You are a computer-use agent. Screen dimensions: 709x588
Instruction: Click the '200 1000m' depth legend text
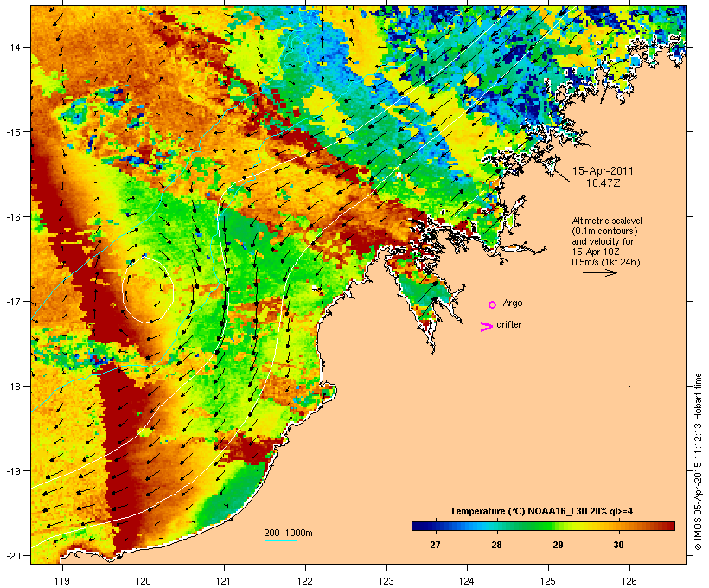point(288,533)
